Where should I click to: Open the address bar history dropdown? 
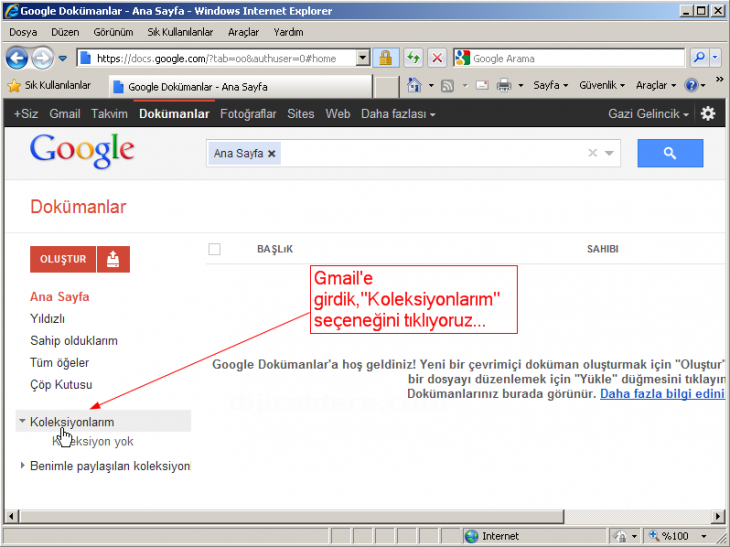pyautogui.click(x=363, y=58)
